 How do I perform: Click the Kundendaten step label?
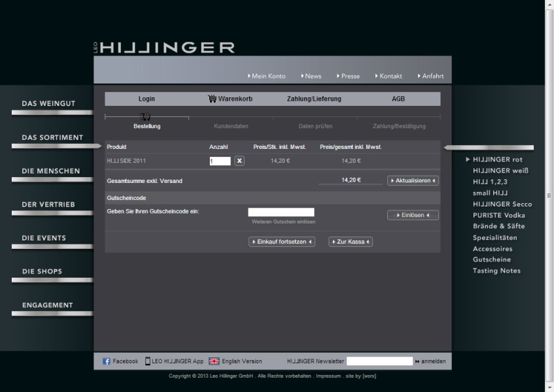[x=231, y=126]
